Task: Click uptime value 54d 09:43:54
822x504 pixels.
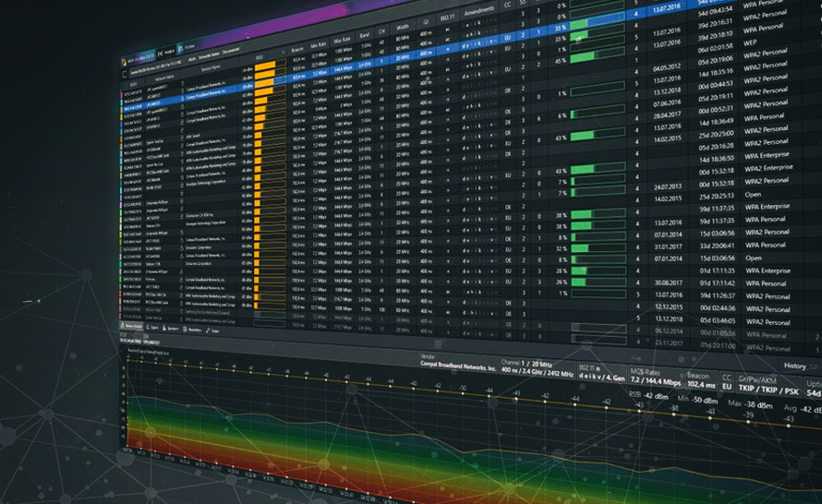Action: [715, 11]
